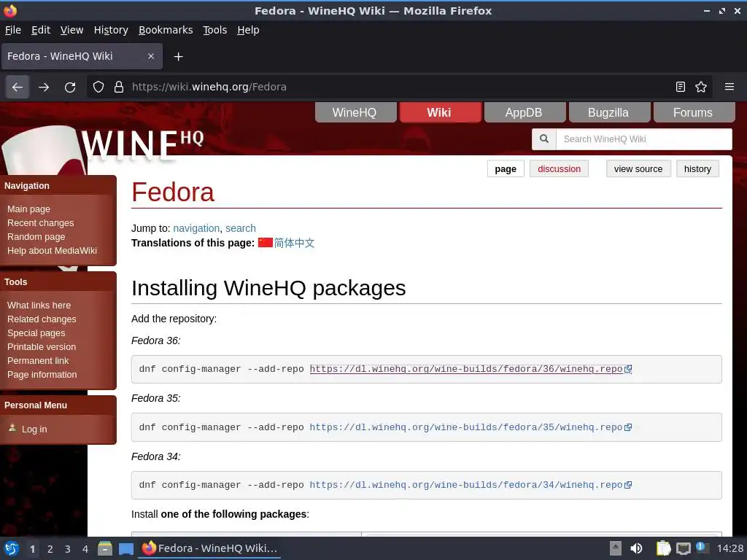Open Special pages link
Image resolution: width=747 pixels, height=560 pixels.
click(x=36, y=332)
